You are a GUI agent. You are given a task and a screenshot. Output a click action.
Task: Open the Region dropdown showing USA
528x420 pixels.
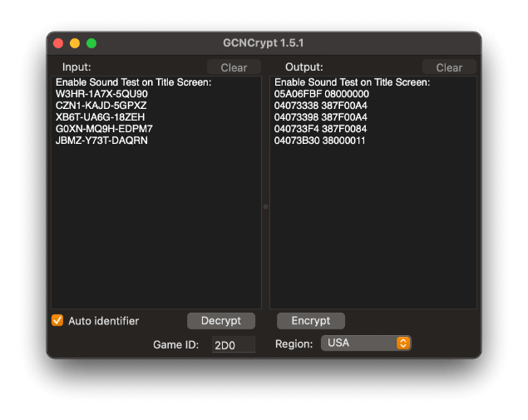tap(366, 343)
